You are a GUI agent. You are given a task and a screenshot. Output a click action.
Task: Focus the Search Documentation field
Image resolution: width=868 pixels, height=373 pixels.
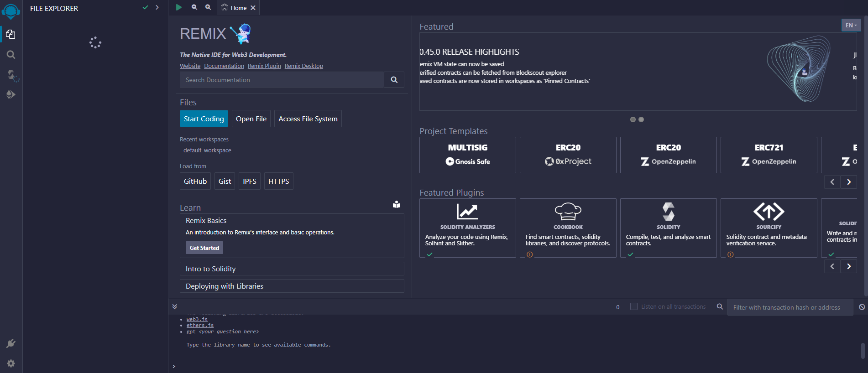(x=282, y=80)
